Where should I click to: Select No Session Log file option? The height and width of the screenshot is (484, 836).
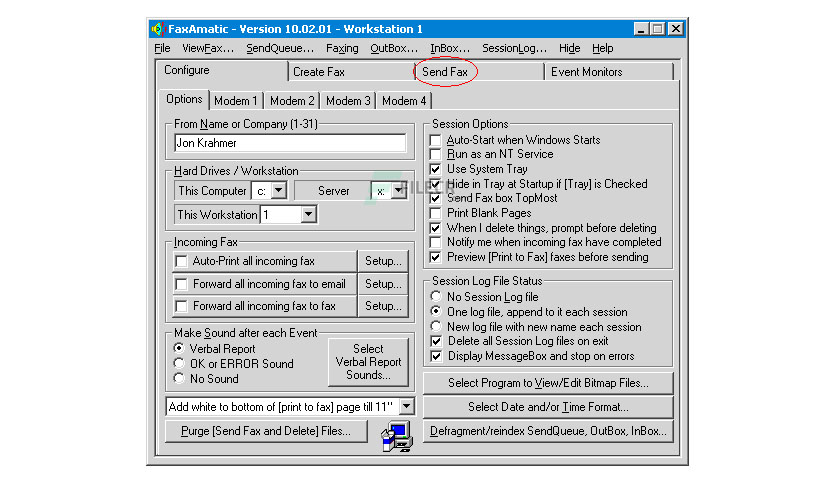(x=436, y=296)
